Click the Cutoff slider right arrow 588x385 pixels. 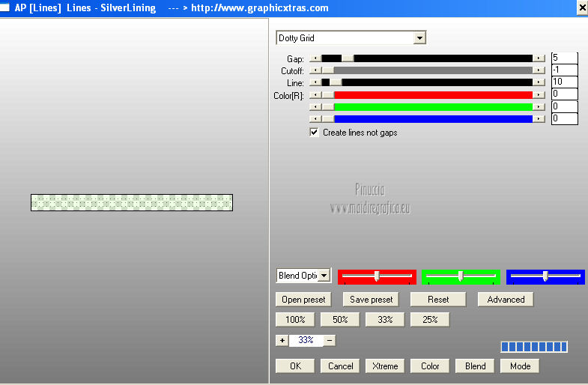pyautogui.click(x=539, y=70)
